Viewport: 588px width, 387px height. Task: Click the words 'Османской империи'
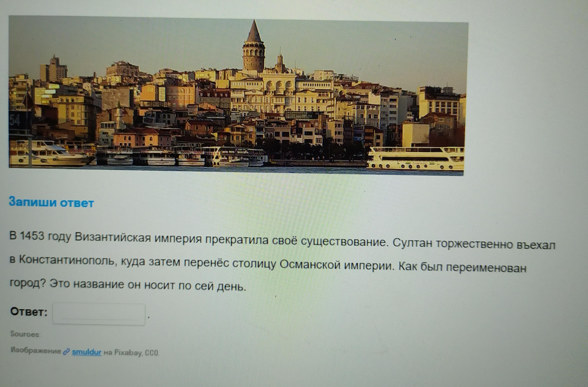[x=336, y=265]
